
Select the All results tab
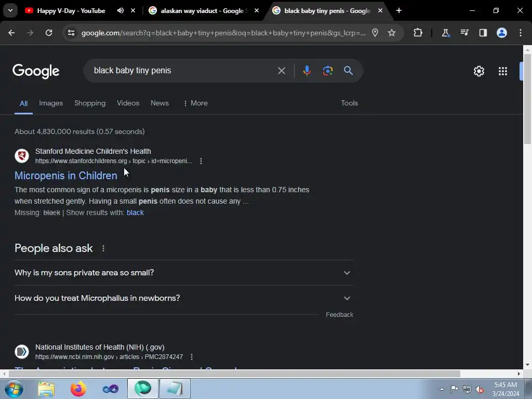(x=23, y=103)
